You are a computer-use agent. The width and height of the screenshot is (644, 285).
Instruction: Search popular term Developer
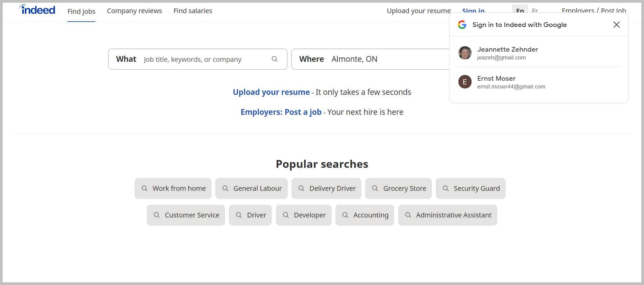coord(304,215)
